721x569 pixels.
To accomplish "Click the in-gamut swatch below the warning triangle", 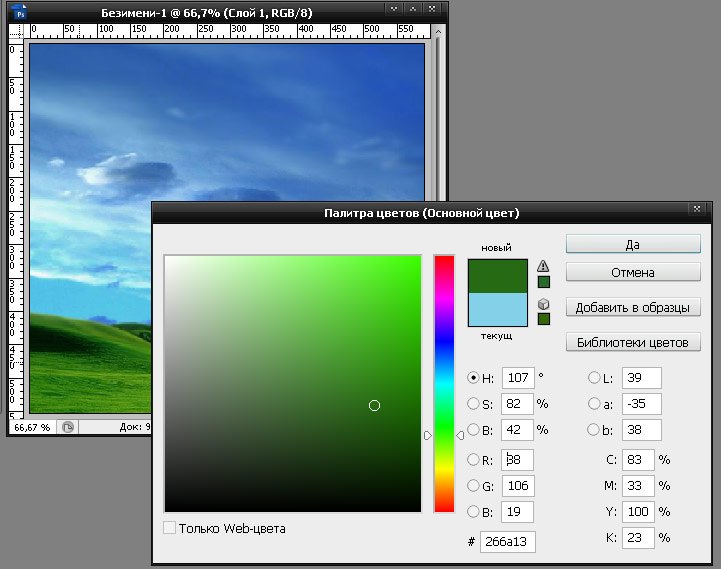I will (544, 282).
